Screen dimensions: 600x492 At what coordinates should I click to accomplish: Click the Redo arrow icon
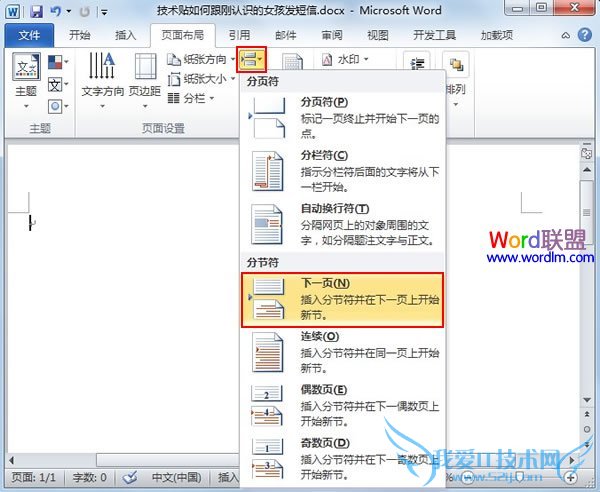85,12
